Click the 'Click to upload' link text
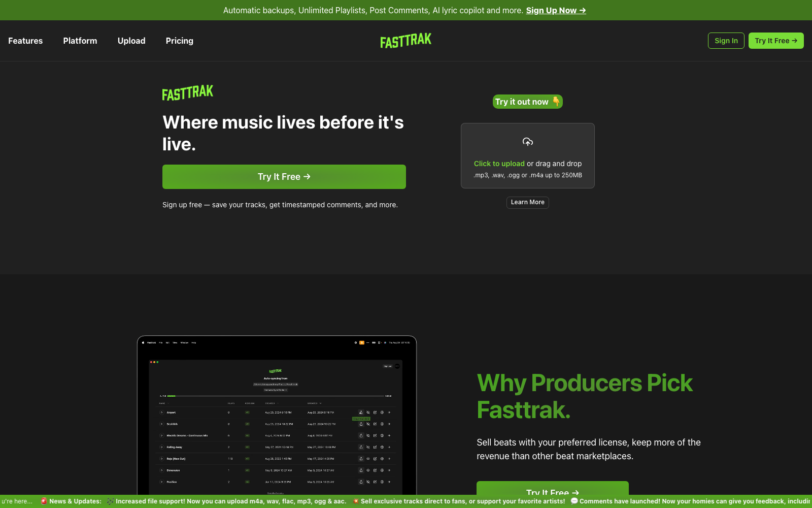Image resolution: width=812 pixels, height=508 pixels. pyautogui.click(x=499, y=164)
